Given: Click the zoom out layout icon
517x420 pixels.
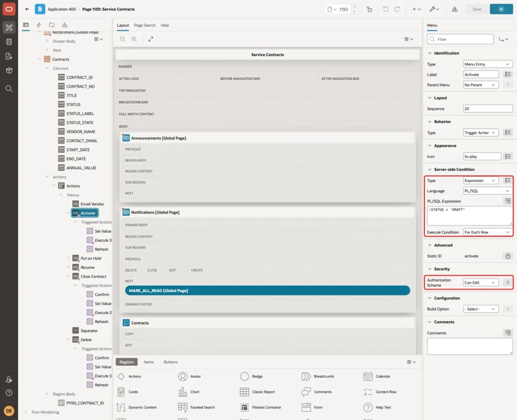Looking at the screenshot, I should [123, 39].
